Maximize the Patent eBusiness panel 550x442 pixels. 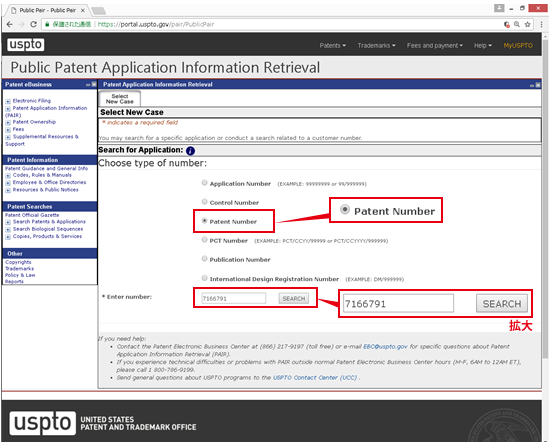point(94,84)
